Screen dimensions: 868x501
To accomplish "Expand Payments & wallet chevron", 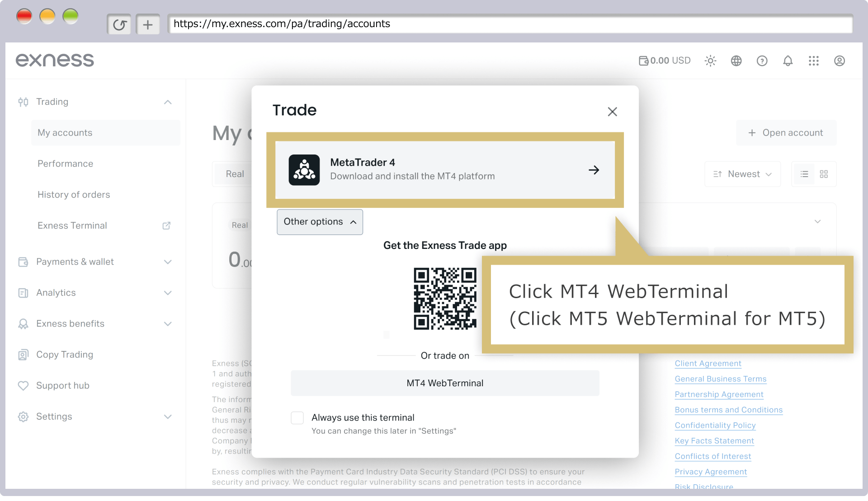I will coord(168,262).
